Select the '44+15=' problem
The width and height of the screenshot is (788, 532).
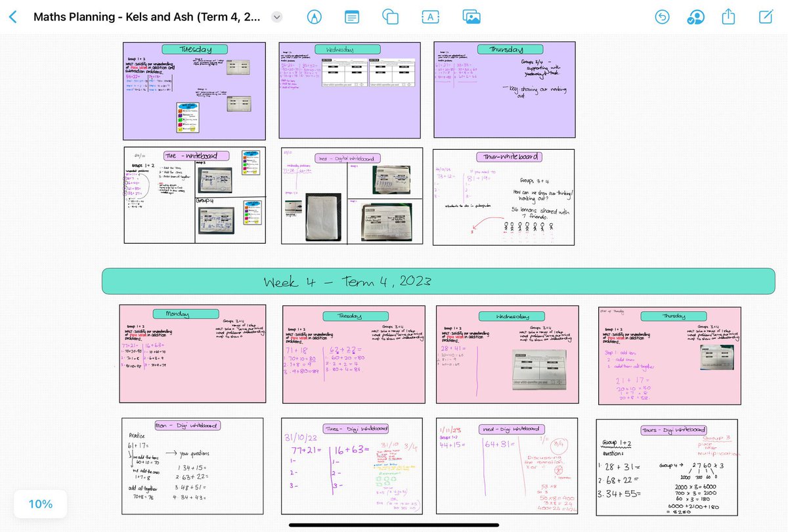tap(452, 445)
